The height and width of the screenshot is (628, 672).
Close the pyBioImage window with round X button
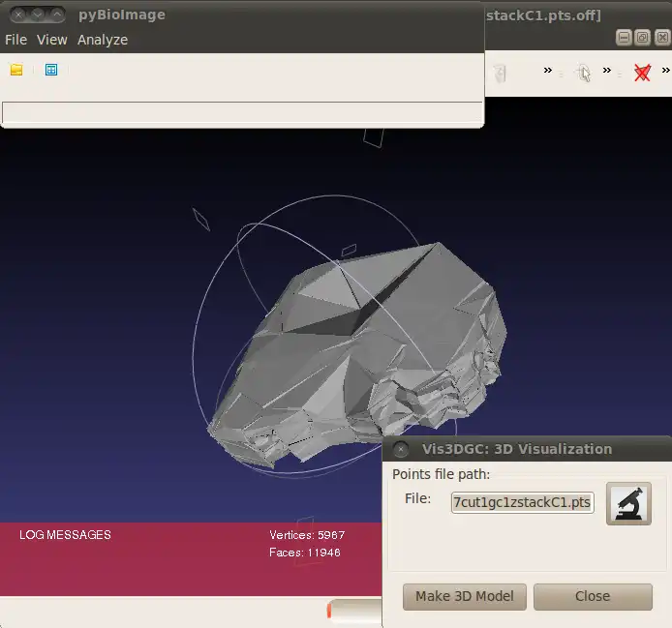pyautogui.click(x=18, y=15)
